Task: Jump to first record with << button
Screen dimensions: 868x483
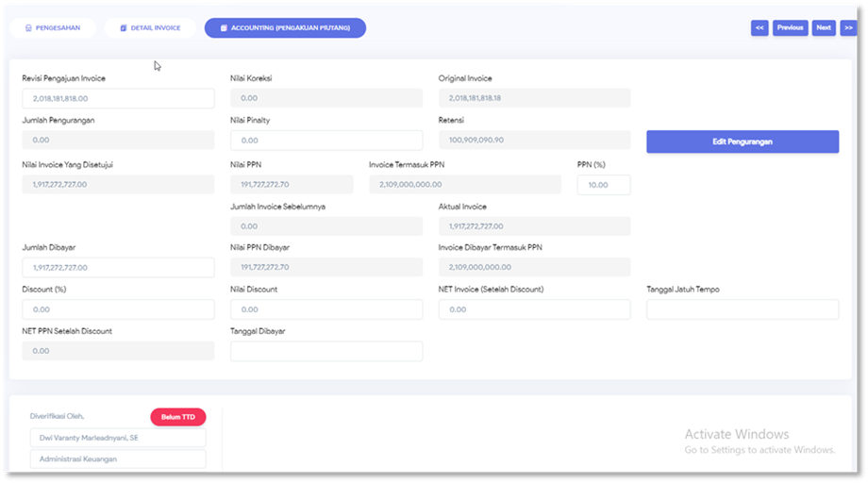Action: click(x=759, y=28)
